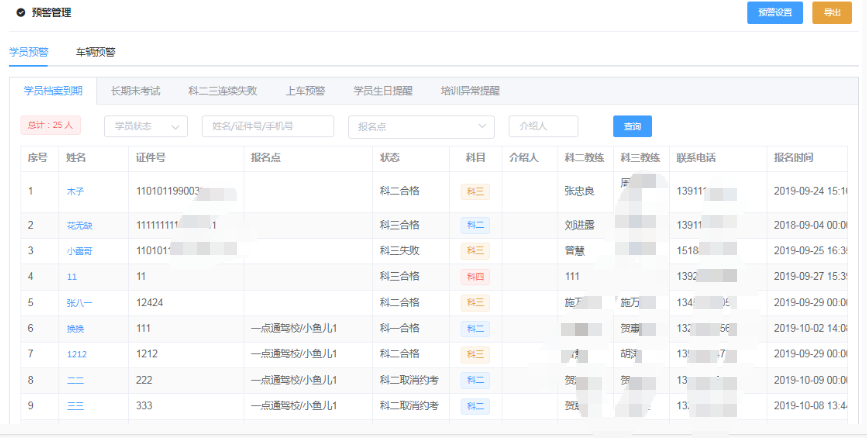Expand the 学员状态 dropdown

click(146, 126)
